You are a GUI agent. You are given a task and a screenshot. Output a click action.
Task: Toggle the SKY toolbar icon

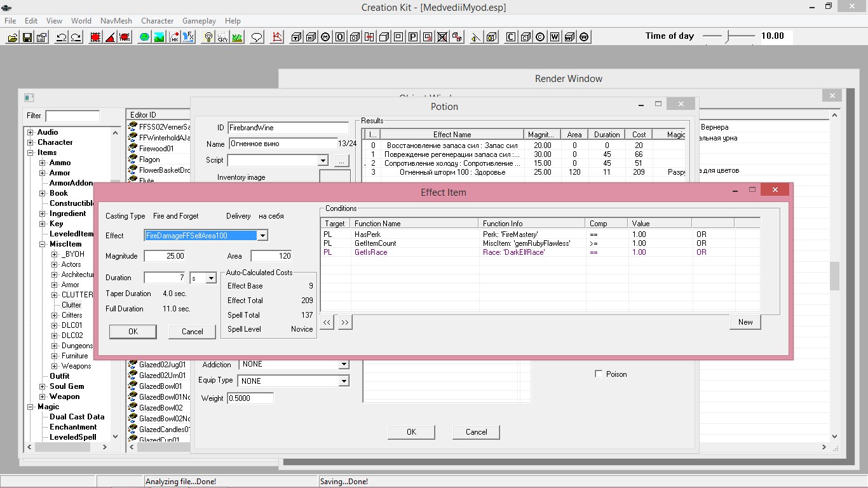pyautogui.click(x=222, y=37)
